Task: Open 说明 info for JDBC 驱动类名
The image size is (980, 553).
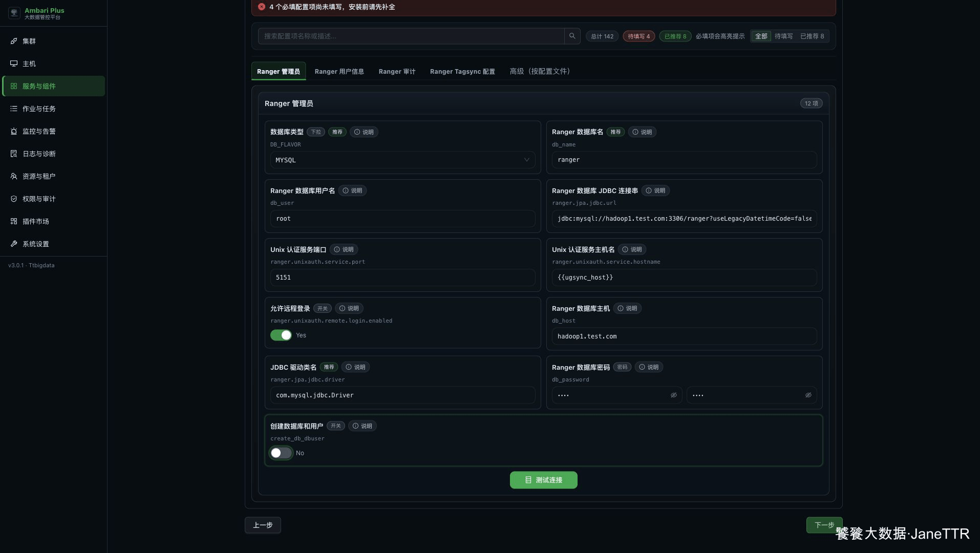Action: (x=355, y=367)
